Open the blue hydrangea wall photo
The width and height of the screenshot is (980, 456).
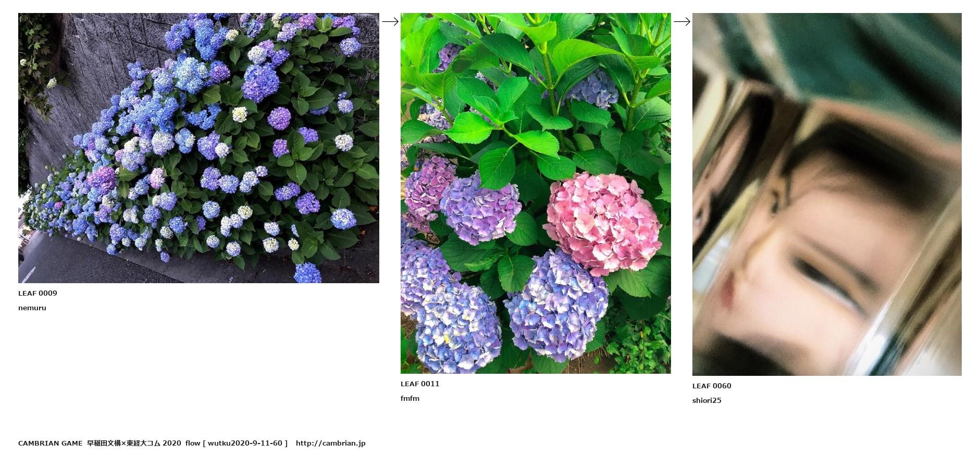point(199,148)
